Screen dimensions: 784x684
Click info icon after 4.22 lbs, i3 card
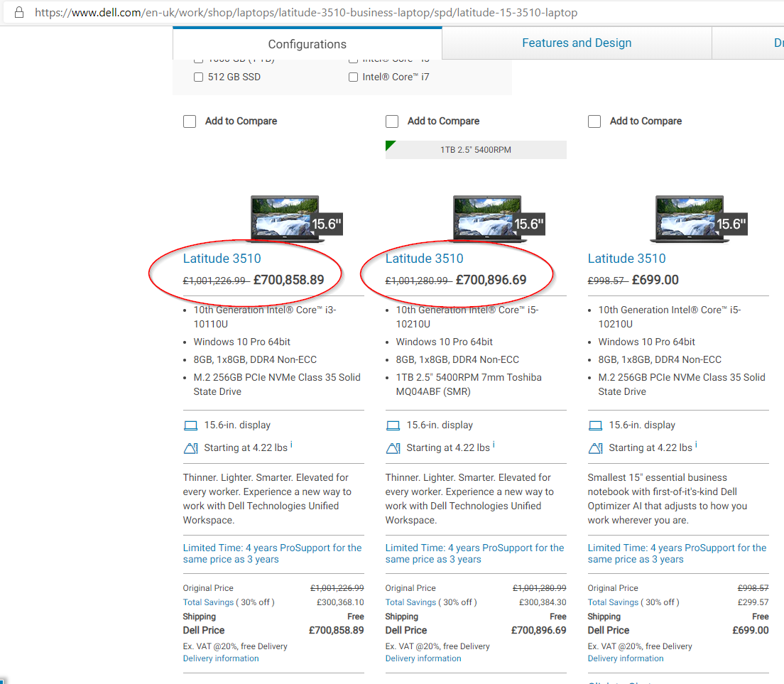click(x=291, y=445)
